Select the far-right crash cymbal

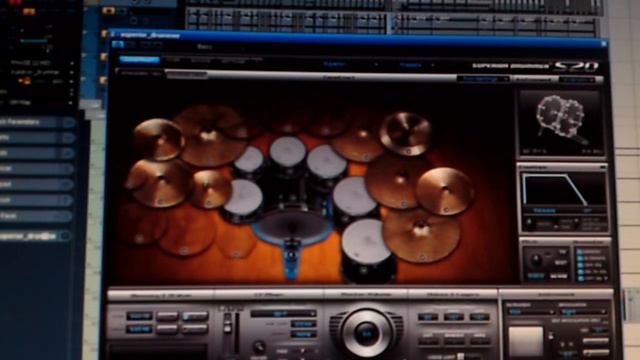point(445,191)
